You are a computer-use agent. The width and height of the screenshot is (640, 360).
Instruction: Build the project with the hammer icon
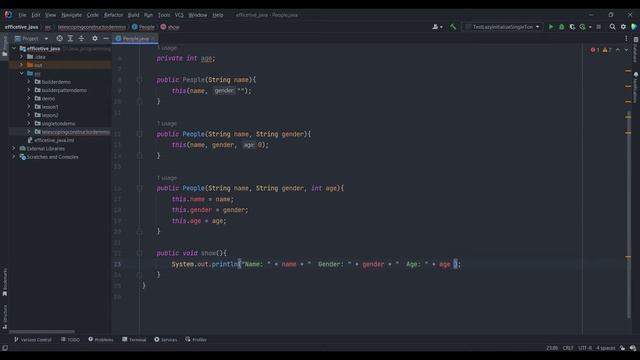coord(453,27)
